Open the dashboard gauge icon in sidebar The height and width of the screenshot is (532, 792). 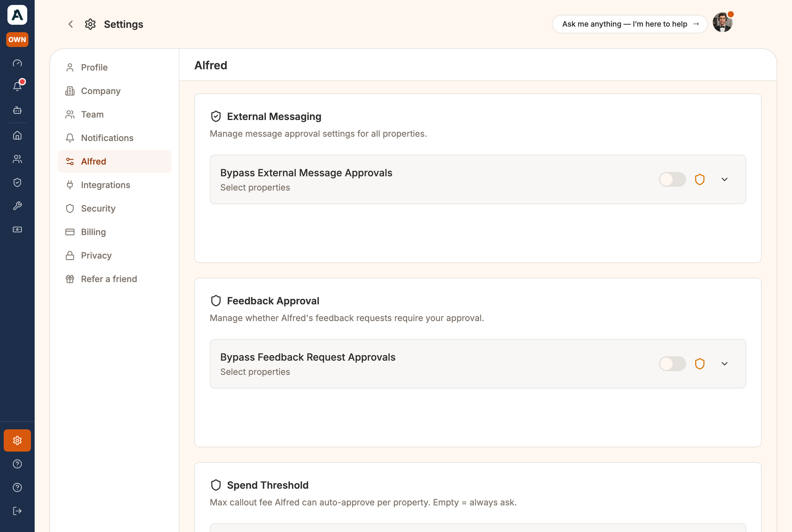click(17, 63)
